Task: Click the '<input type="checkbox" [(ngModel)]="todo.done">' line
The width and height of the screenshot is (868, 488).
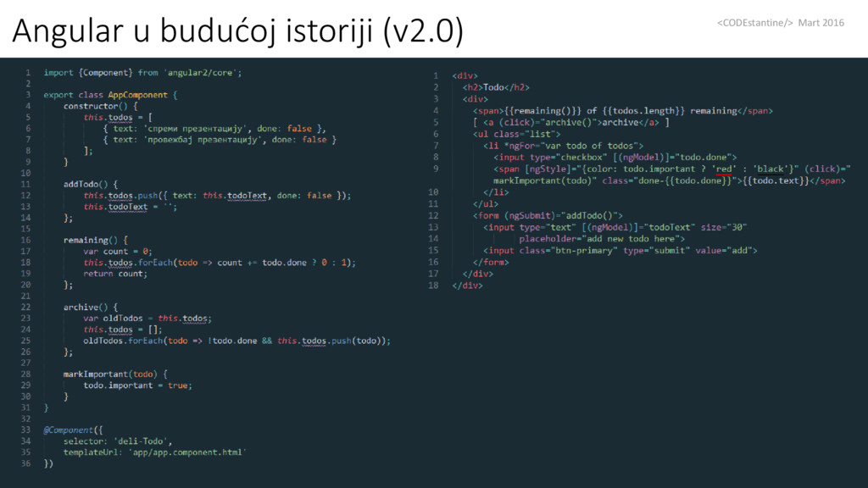Action: pos(615,157)
